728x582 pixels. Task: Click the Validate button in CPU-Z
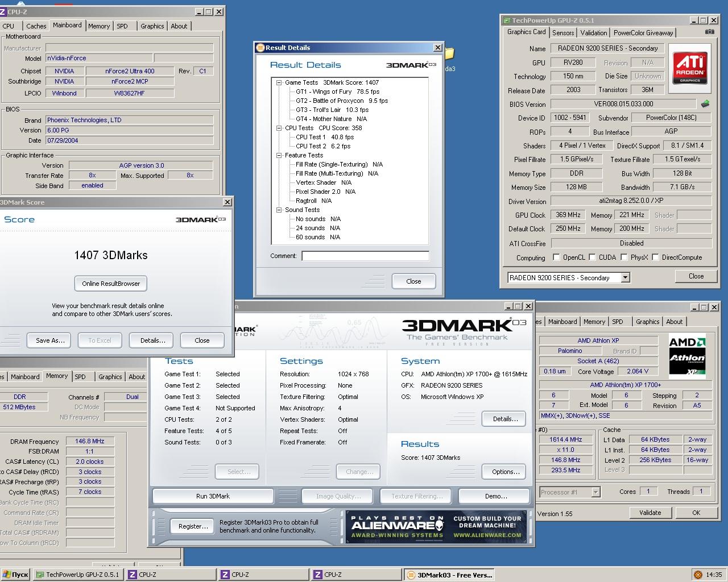tap(650, 513)
